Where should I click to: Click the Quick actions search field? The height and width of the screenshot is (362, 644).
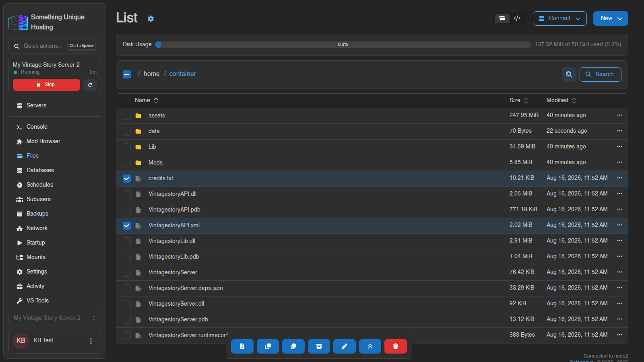coord(55,46)
